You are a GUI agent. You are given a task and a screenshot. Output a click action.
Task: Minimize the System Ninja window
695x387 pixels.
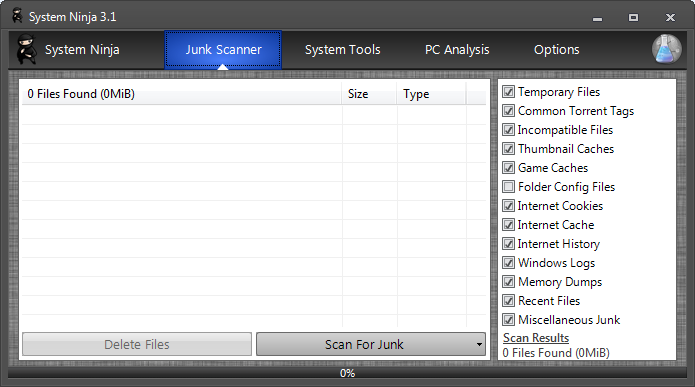(x=597, y=18)
